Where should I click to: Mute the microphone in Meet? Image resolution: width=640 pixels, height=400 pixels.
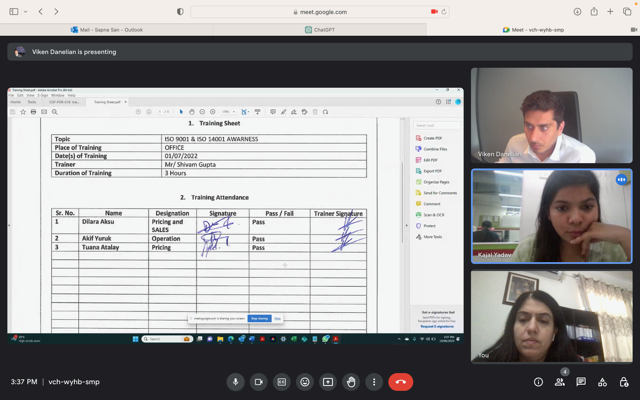[236, 382]
